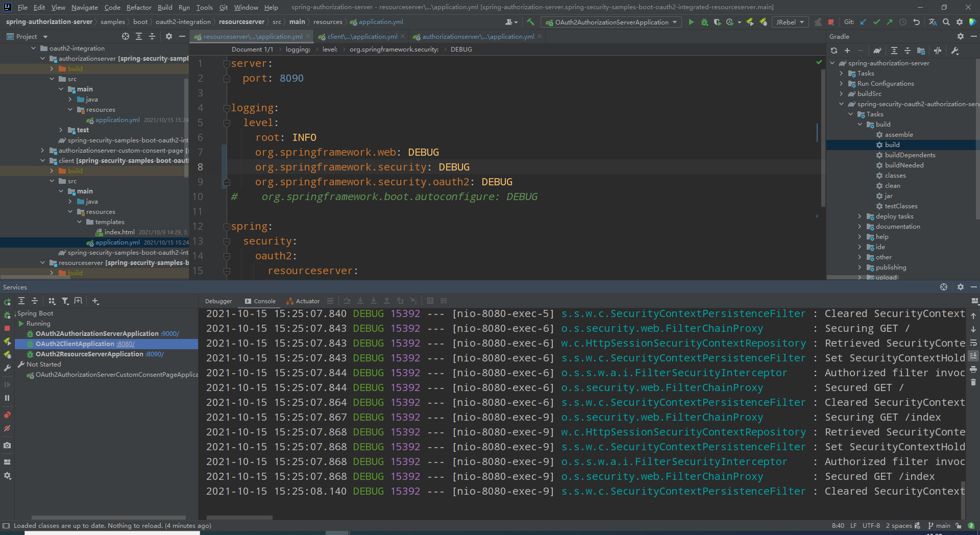Start debugging with the bug icon
The height and width of the screenshot is (535, 980).
pos(704,22)
